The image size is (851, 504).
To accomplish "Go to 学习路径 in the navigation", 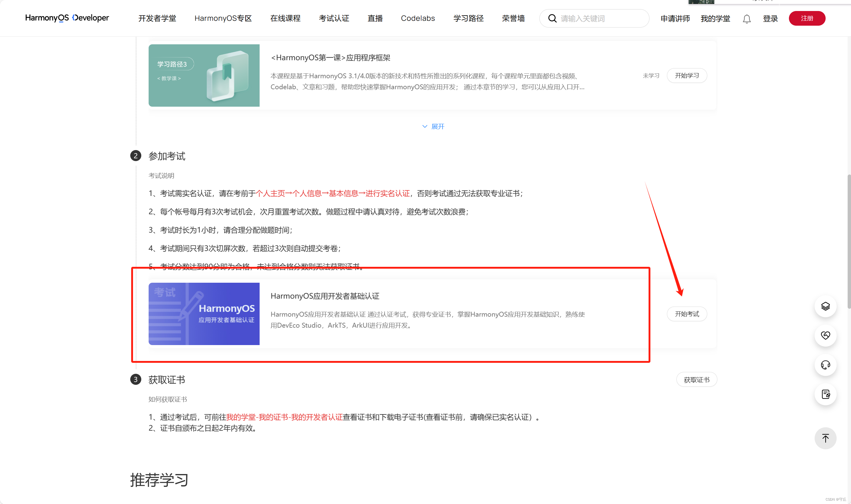I will click(x=468, y=18).
